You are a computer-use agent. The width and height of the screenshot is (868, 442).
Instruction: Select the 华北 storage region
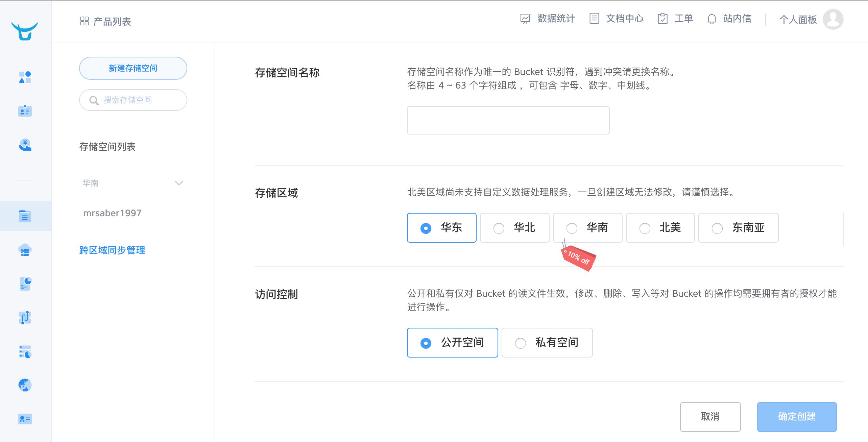pyautogui.click(x=514, y=228)
